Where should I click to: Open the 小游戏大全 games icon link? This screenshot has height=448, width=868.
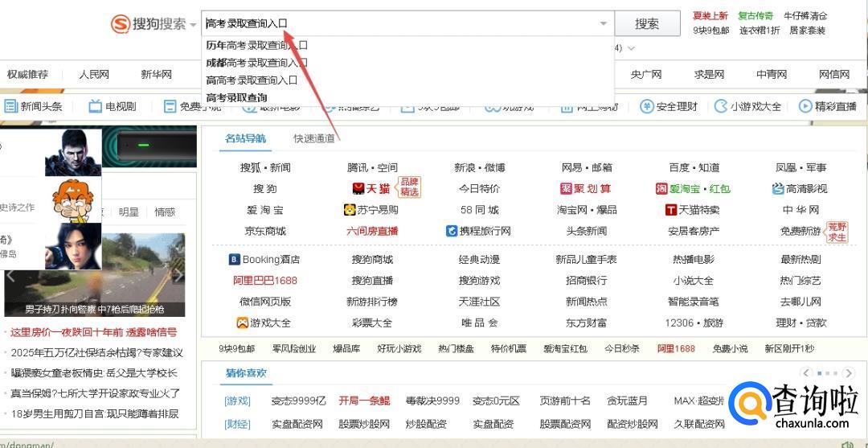[721, 106]
